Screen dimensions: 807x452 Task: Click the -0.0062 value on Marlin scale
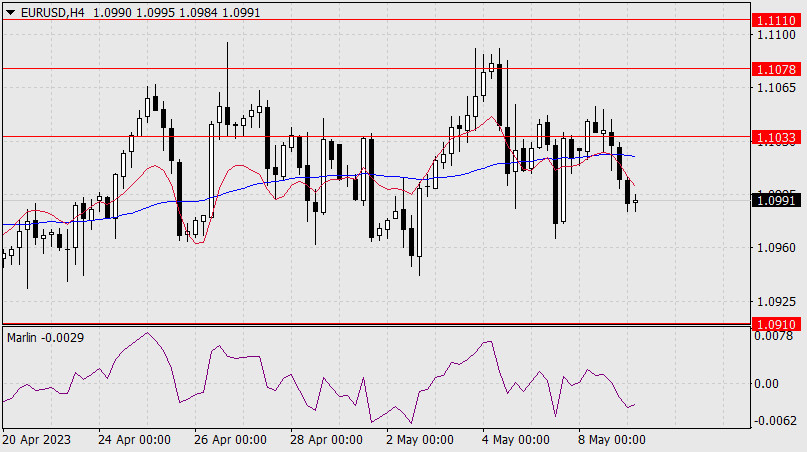[x=775, y=420]
